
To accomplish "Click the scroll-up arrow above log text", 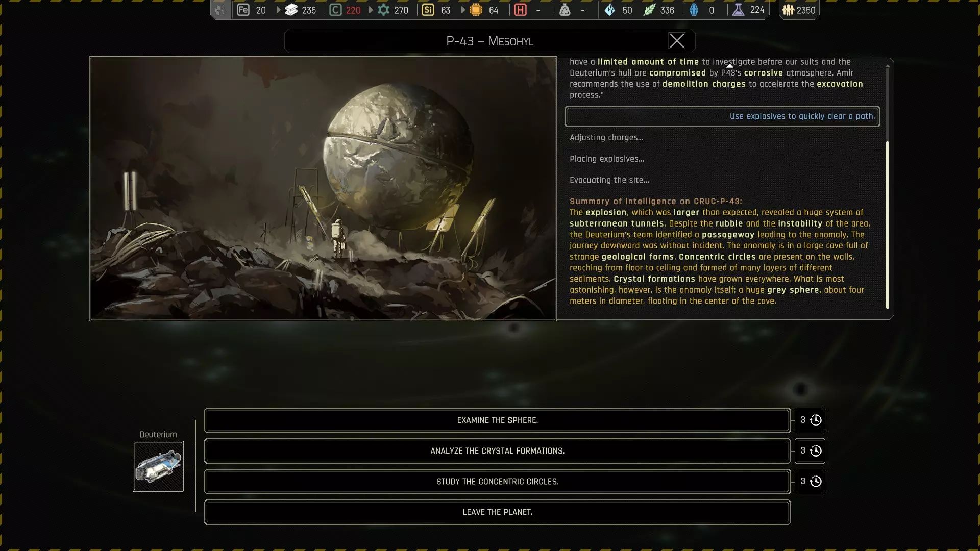I will [730, 65].
